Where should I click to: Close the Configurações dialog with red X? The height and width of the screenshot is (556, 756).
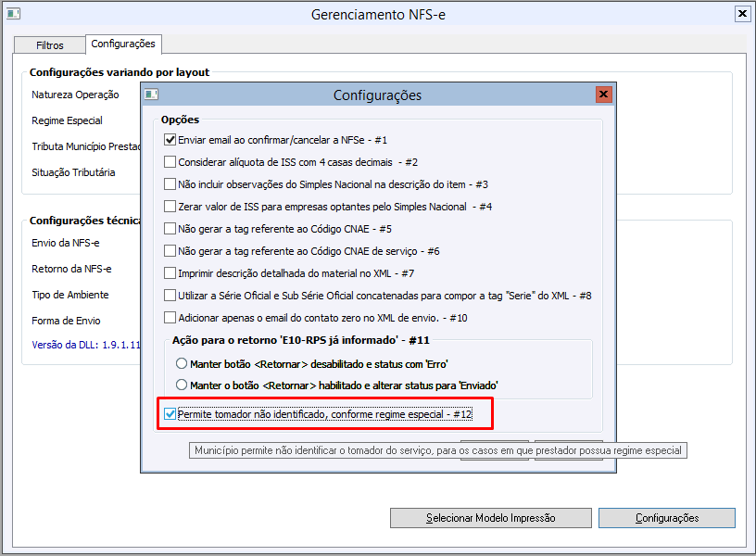[604, 94]
